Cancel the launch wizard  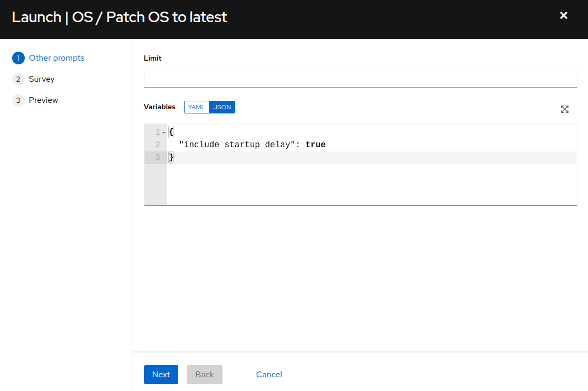pos(269,375)
